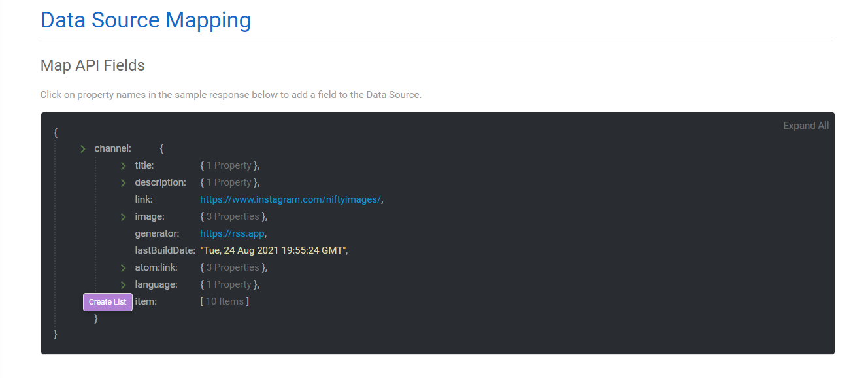Expand the atom:link property chevron
The height and width of the screenshot is (378, 868).
pos(123,268)
